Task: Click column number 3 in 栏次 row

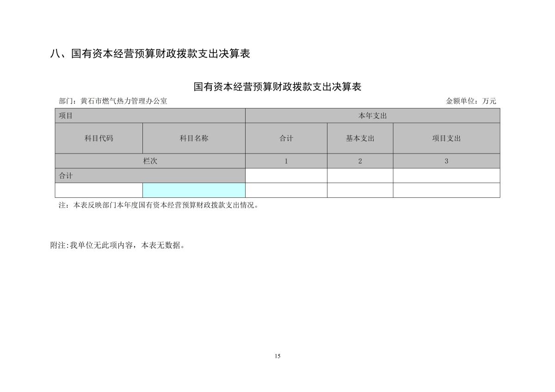Action: pyautogui.click(x=446, y=161)
